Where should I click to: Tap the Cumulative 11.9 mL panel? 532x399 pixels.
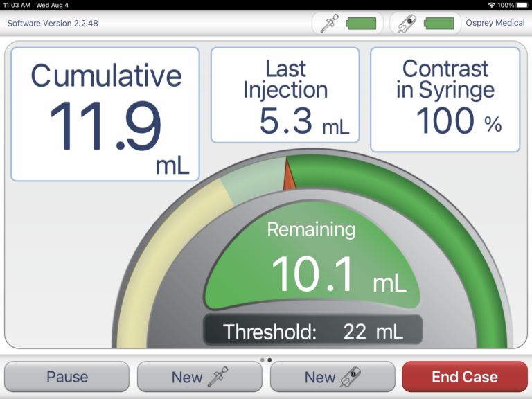(105, 114)
